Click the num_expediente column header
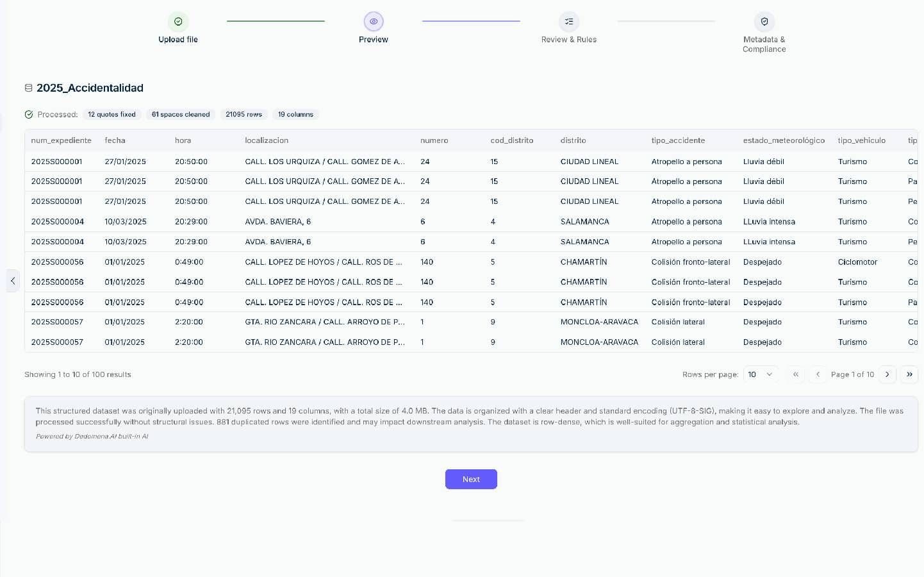The height and width of the screenshot is (577, 924). point(62,140)
